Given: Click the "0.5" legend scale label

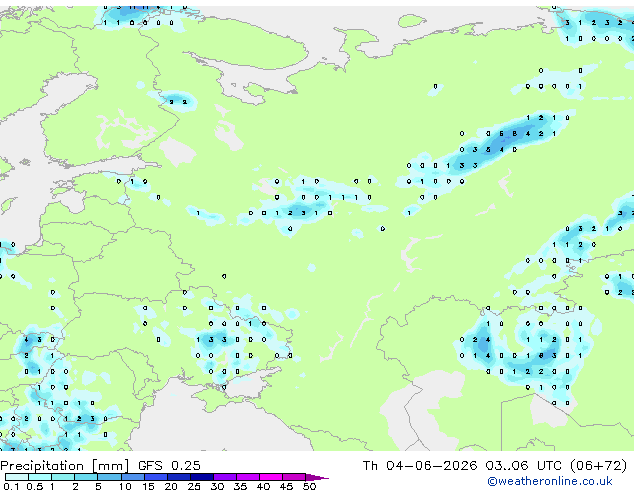Looking at the screenshot, I should 34,486.
